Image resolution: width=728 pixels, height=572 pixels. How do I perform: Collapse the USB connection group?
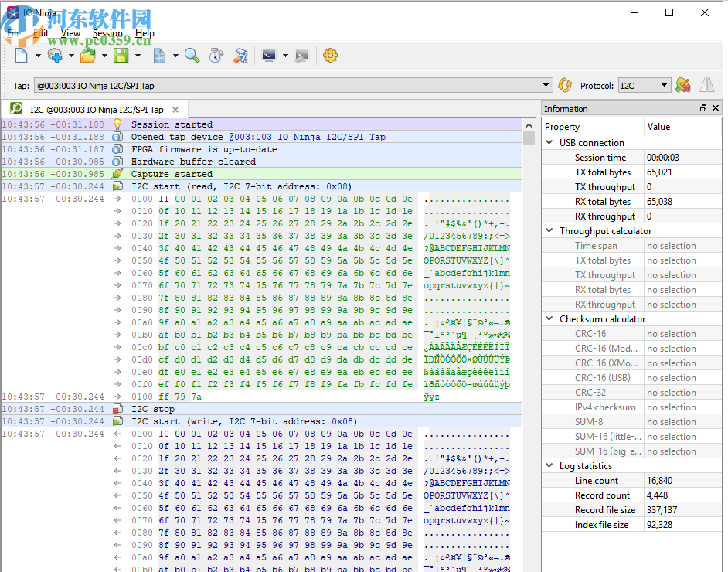[x=550, y=143]
